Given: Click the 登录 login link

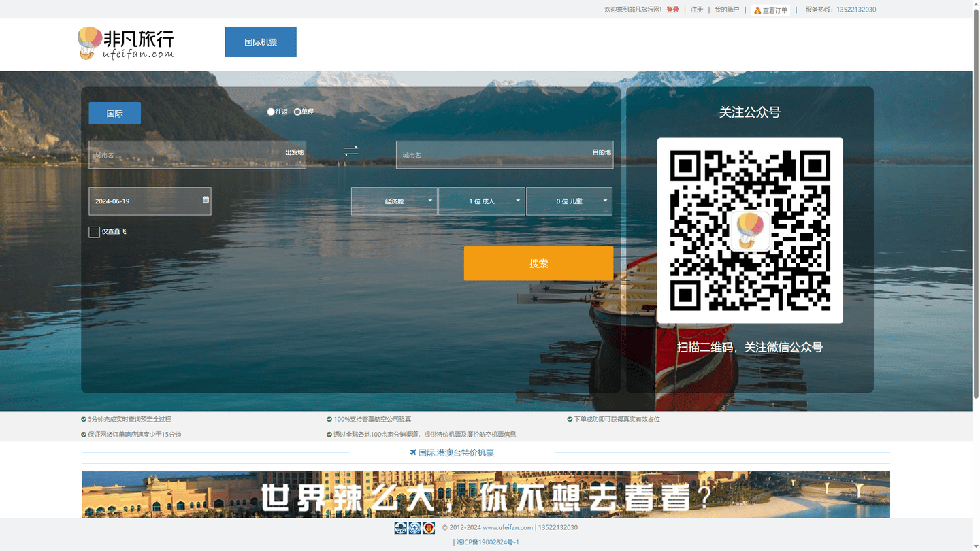Looking at the screenshot, I should [672, 10].
